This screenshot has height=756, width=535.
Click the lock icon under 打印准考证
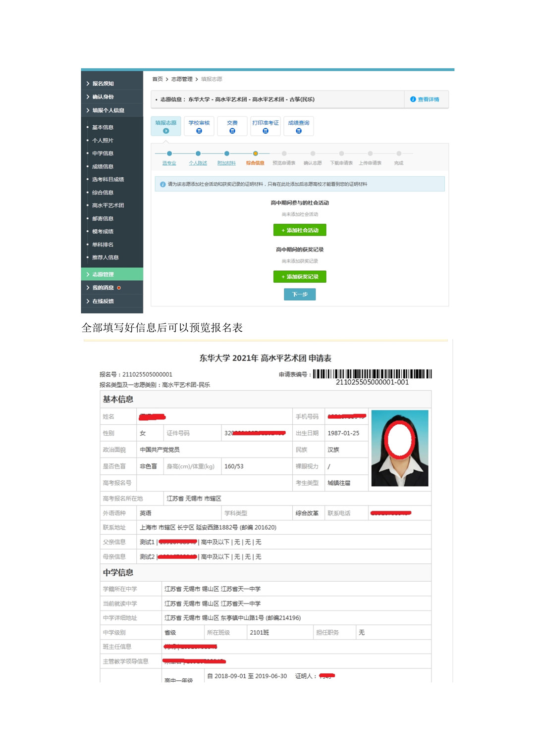pyautogui.click(x=266, y=131)
